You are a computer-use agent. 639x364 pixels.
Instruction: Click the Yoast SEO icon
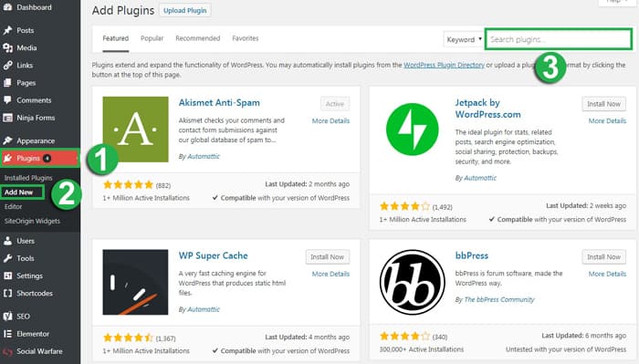pyautogui.click(x=7, y=316)
